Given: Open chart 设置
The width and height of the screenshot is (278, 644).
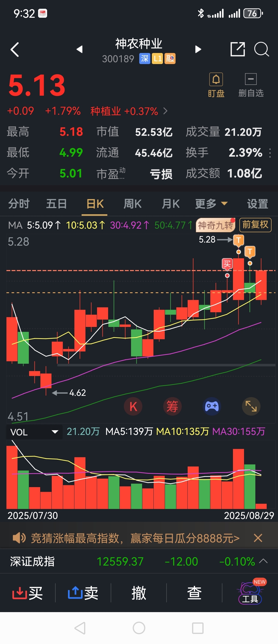Looking at the screenshot, I should pyautogui.click(x=258, y=204).
